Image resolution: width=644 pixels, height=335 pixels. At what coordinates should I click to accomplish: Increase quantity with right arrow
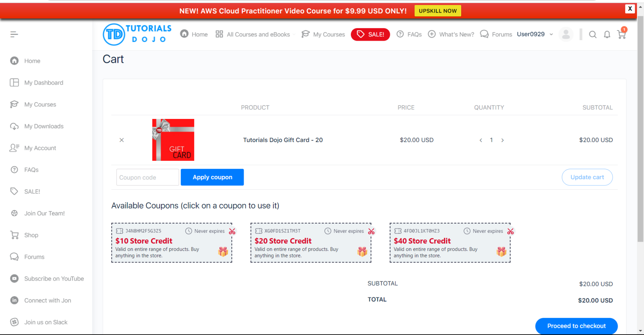pos(502,140)
